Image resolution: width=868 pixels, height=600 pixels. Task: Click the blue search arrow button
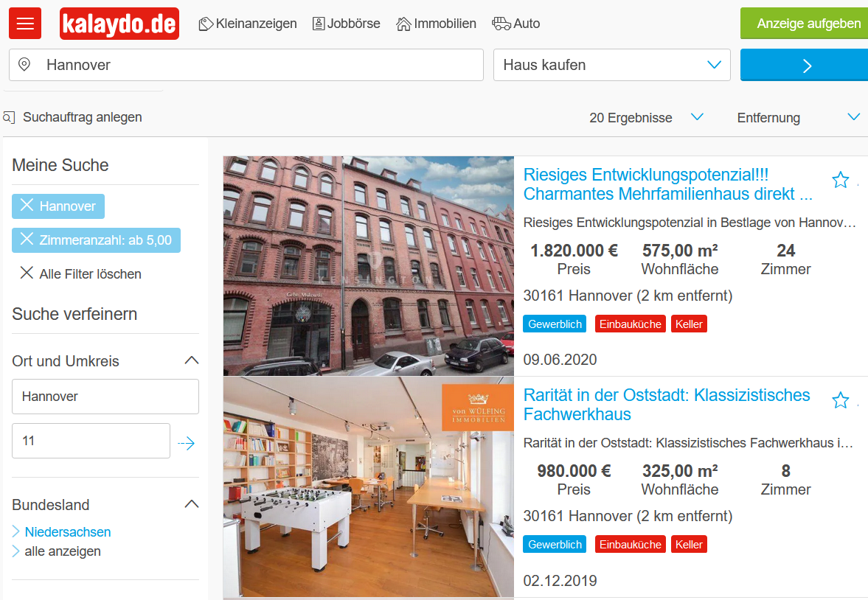click(x=805, y=65)
